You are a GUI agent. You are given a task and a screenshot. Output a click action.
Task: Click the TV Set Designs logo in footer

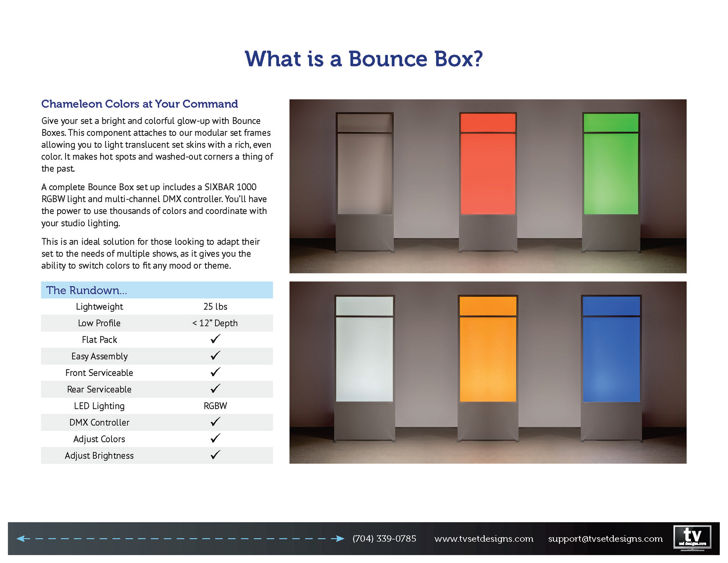(x=692, y=538)
